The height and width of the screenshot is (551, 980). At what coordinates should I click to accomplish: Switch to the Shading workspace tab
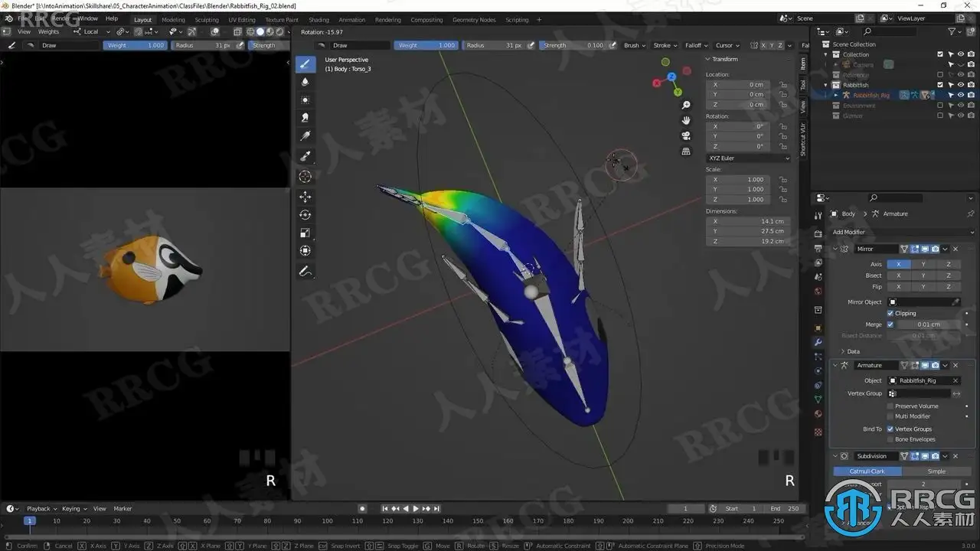[x=318, y=20]
